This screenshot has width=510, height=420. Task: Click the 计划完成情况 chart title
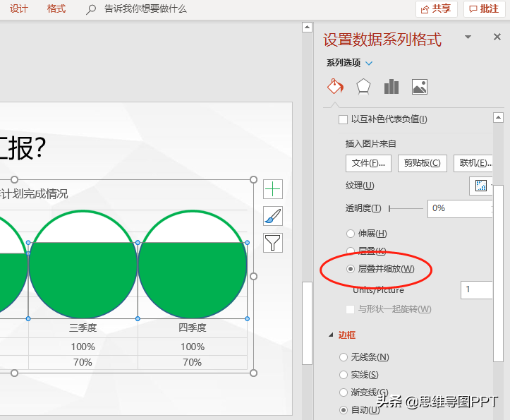pos(34,194)
